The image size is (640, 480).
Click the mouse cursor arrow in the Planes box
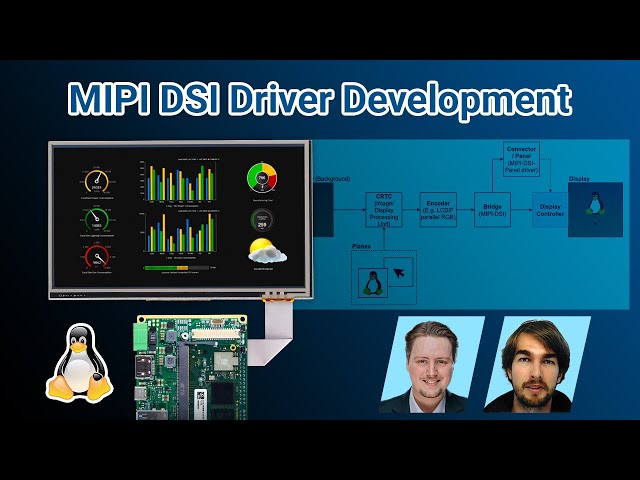(x=399, y=272)
